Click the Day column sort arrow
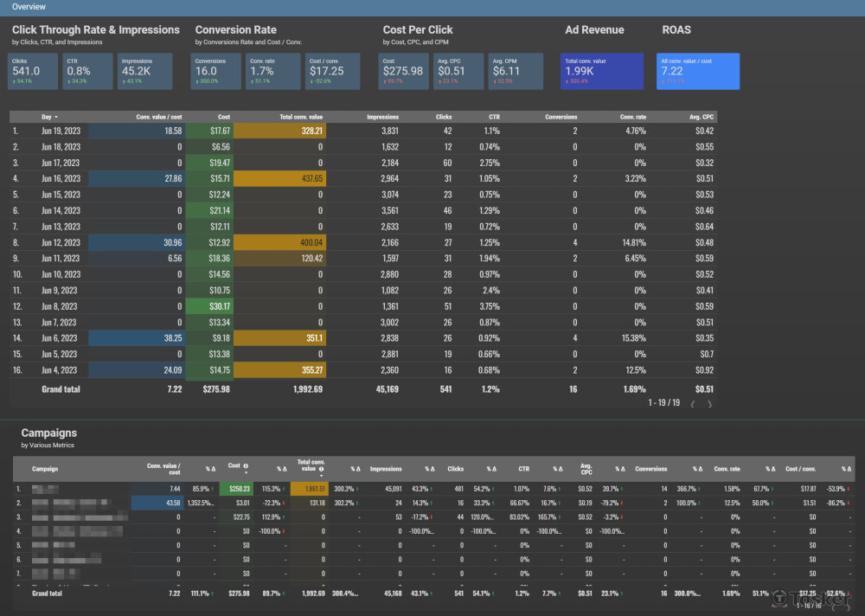The image size is (865, 616). 56,117
